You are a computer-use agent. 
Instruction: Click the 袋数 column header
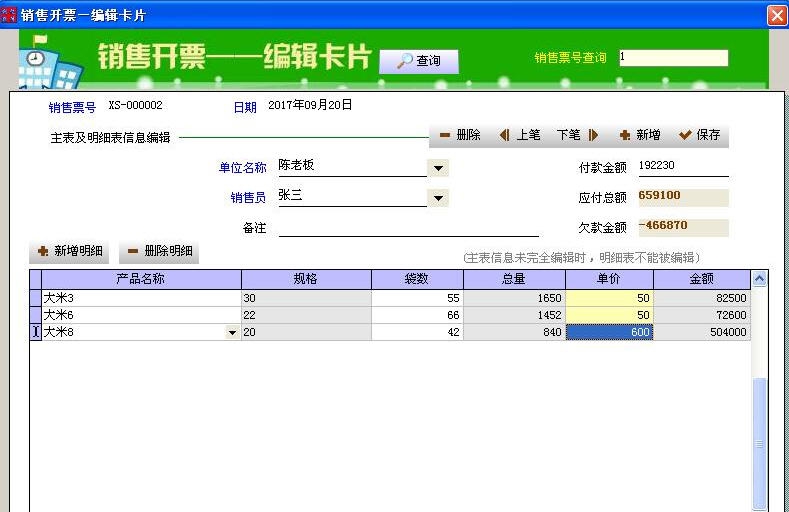pos(417,279)
